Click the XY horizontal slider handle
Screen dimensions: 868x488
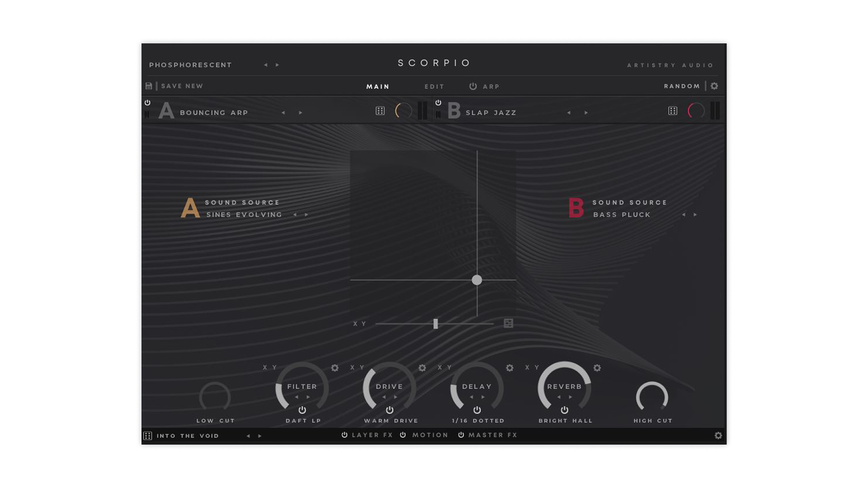(435, 324)
